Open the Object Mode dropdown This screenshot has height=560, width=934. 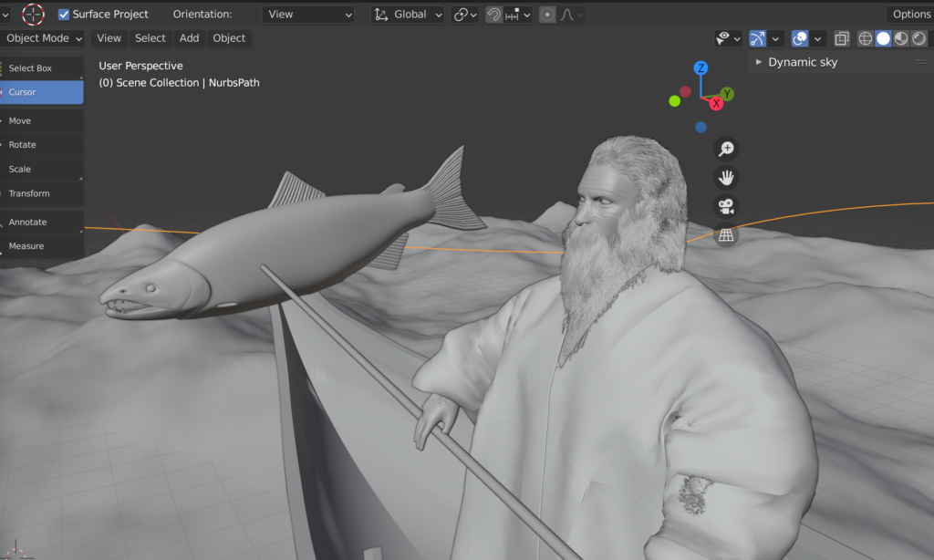[x=44, y=38]
